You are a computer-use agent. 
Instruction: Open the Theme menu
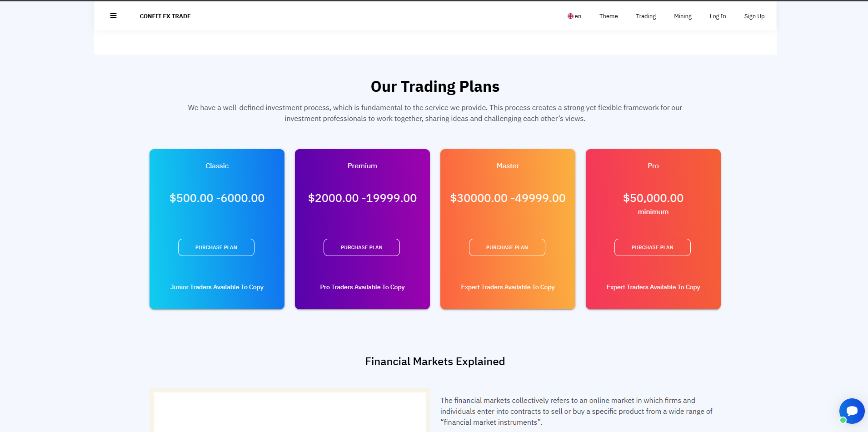(x=608, y=16)
